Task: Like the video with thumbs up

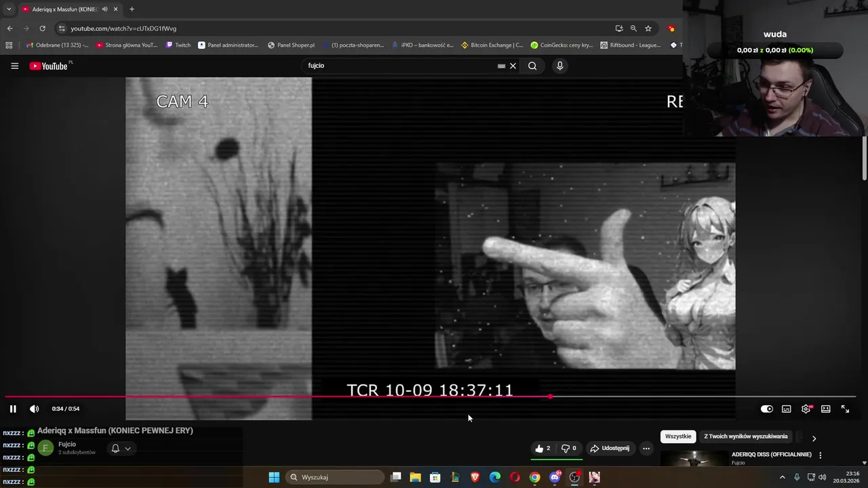Action: click(543, 448)
